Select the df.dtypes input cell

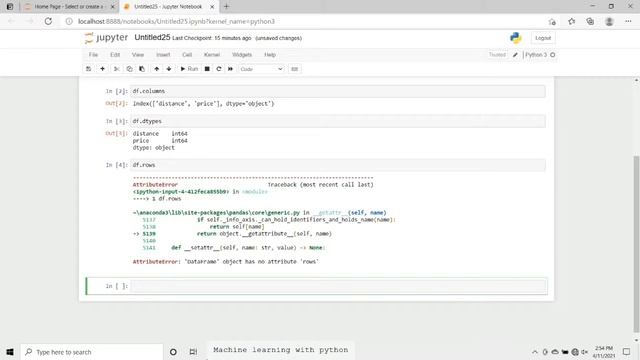point(338,121)
